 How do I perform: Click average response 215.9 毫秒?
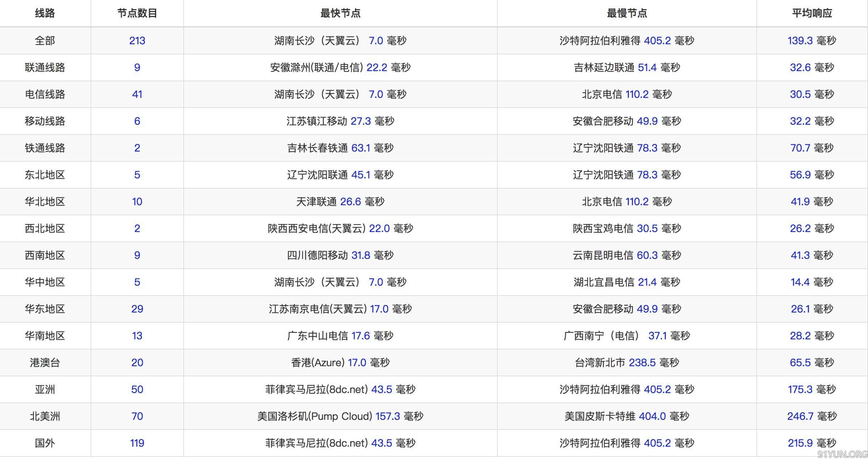pyautogui.click(x=812, y=443)
